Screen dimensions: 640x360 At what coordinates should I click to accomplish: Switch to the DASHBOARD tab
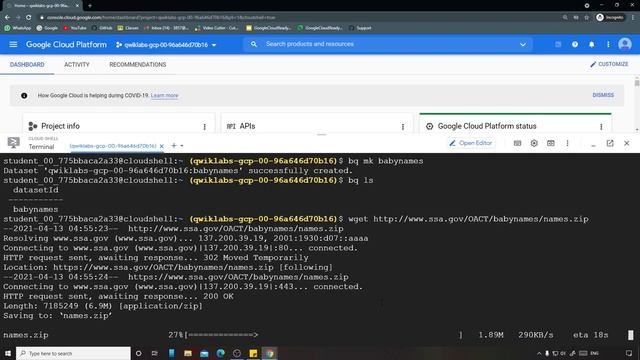[x=27, y=64]
